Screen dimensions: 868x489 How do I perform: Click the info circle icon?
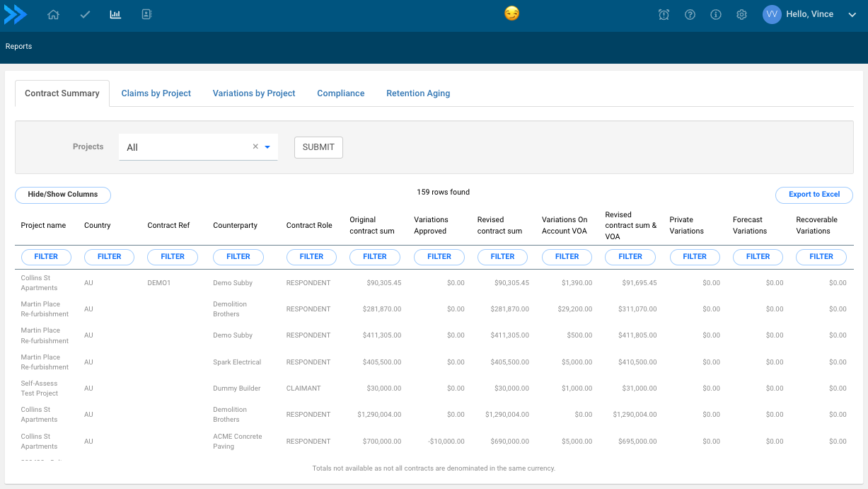(715, 14)
